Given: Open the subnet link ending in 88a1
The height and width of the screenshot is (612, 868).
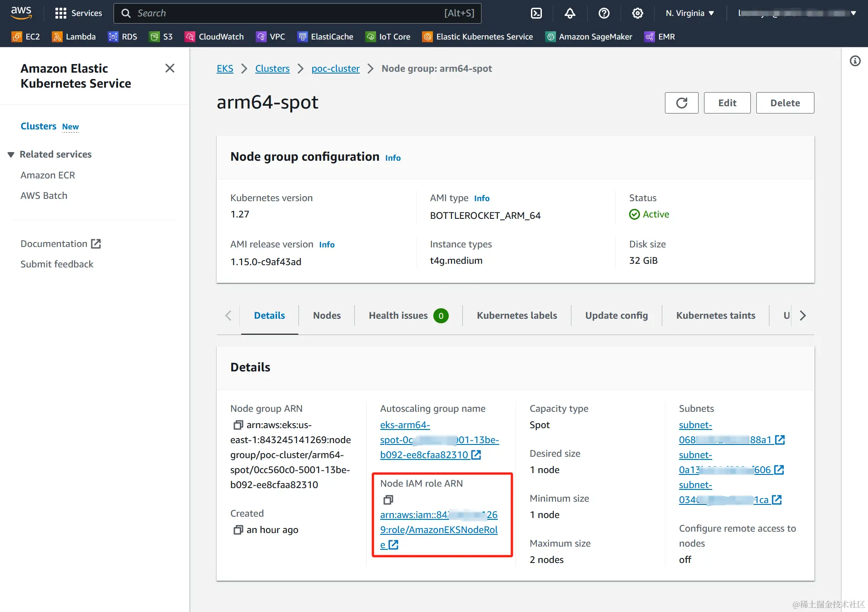Looking at the screenshot, I should pos(732,432).
